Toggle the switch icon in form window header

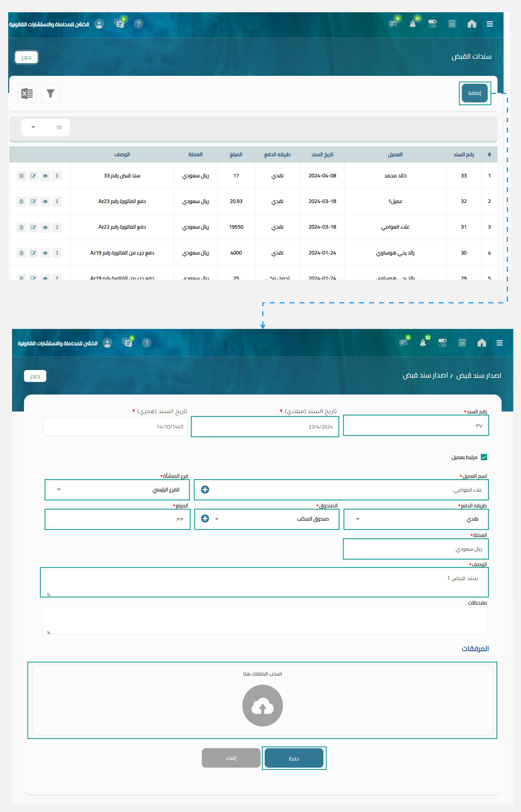tap(442, 343)
